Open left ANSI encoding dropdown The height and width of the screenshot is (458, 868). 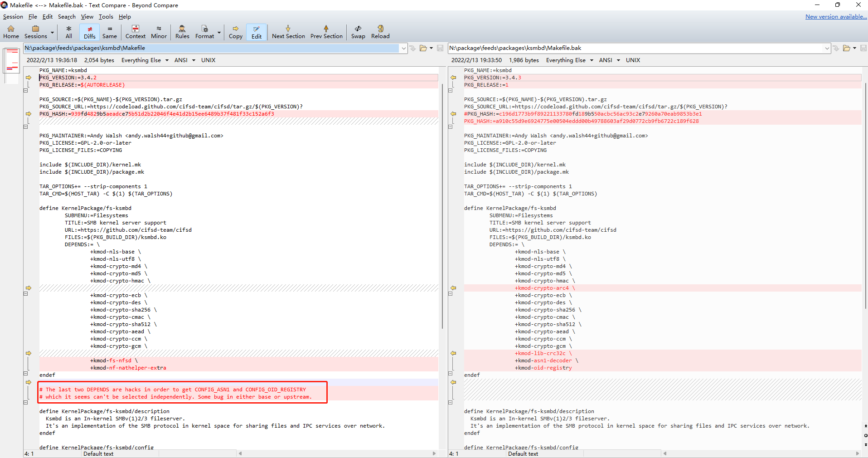[184, 60]
